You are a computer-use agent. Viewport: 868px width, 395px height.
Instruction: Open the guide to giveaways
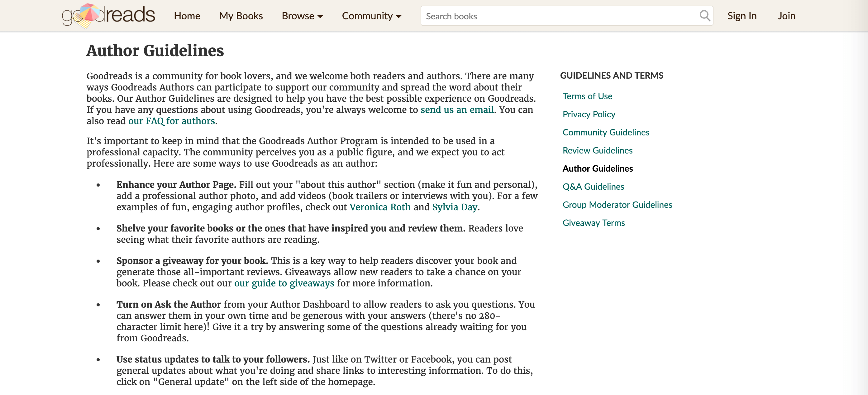[284, 283]
